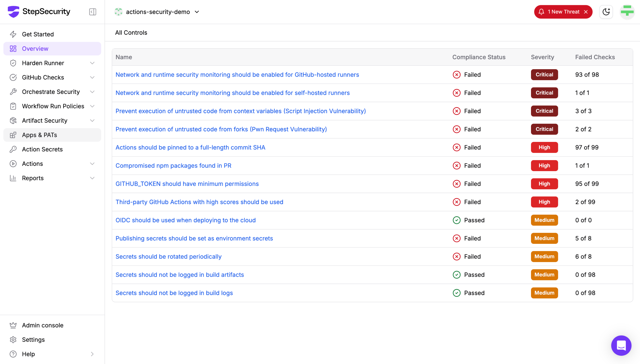Dismiss the 1 New Threat alert

point(586,12)
